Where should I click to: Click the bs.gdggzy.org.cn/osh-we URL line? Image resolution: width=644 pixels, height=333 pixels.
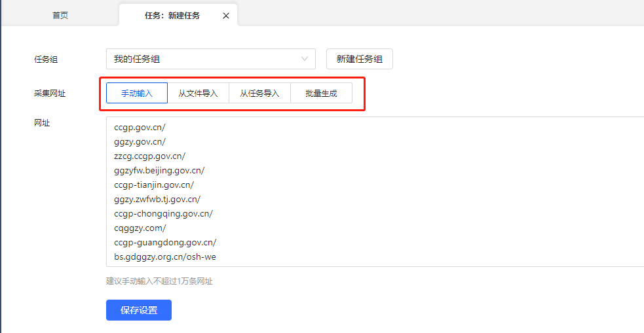[x=165, y=257]
